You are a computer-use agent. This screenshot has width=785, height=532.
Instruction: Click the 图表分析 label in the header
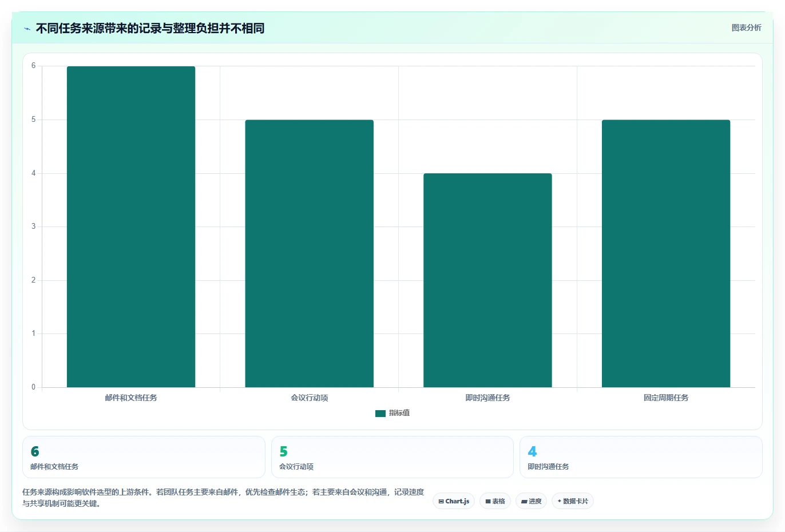click(746, 27)
